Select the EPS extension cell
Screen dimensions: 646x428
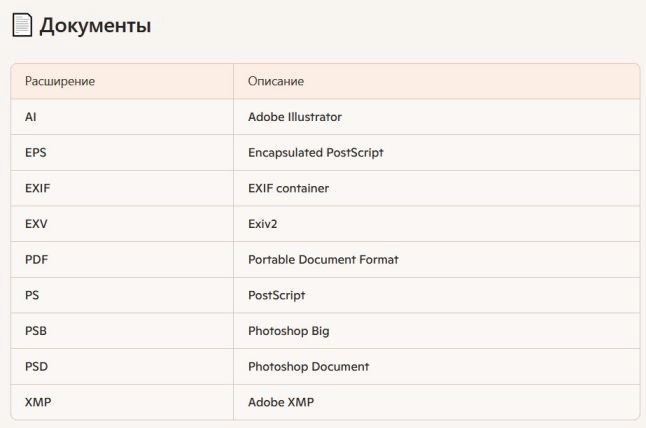pos(36,153)
